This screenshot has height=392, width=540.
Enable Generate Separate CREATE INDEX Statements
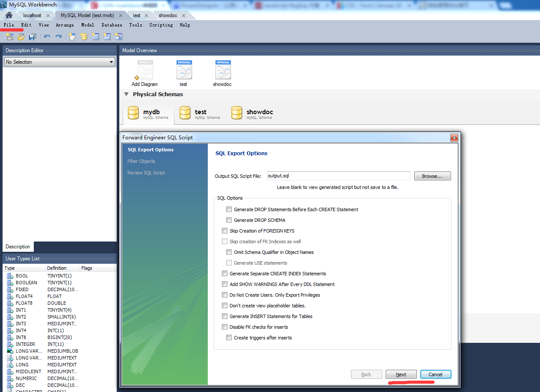click(x=225, y=274)
